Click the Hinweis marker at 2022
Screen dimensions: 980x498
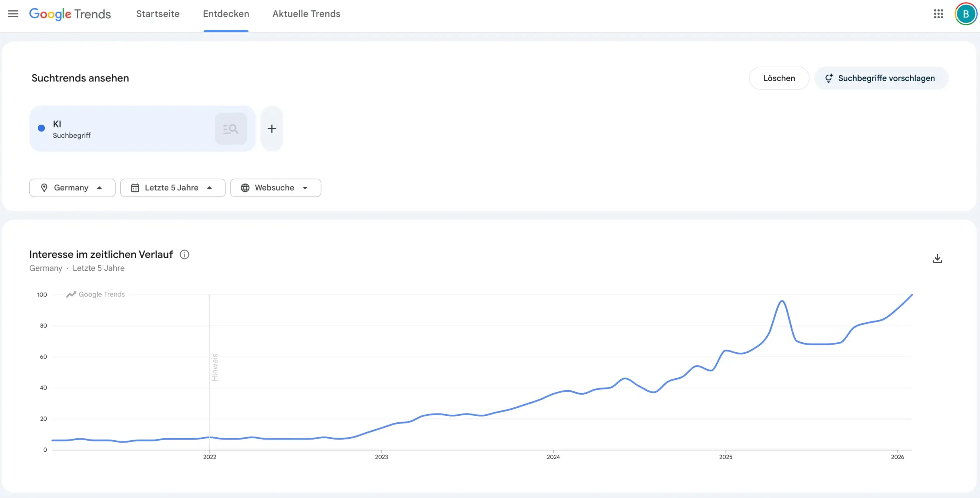coord(215,367)
